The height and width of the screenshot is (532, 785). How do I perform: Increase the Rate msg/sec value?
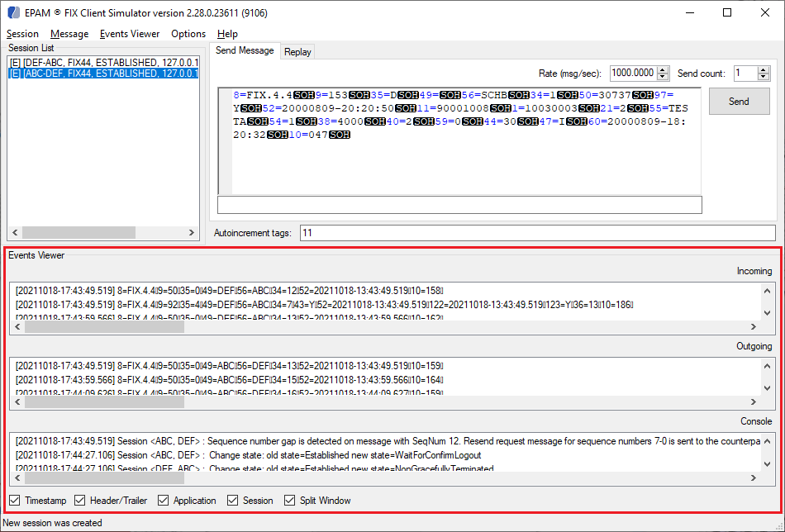pyautogui.click(x=663, y=70)
